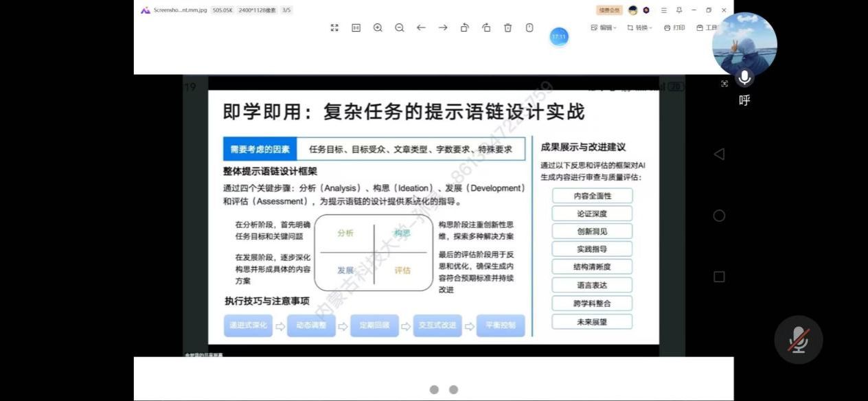The image size is (868, 401).
Task: Go to previous image with left arrow
Action: [421, 27]
